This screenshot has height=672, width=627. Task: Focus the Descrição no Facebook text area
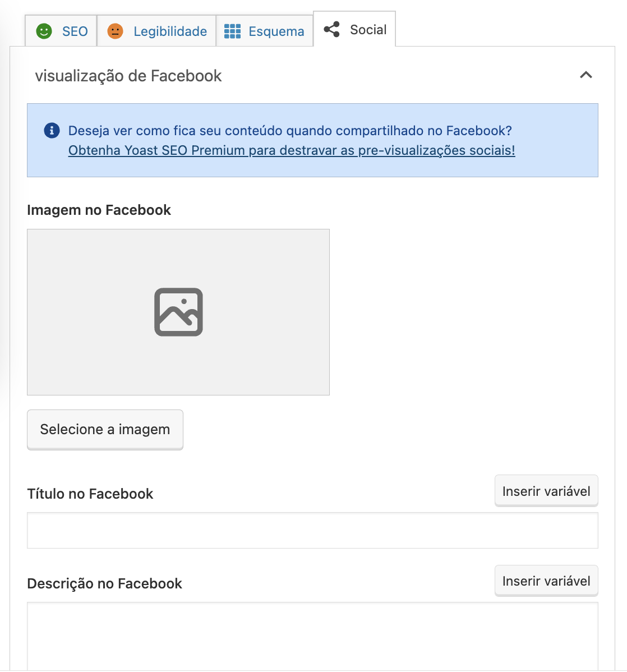click(312, 636)
